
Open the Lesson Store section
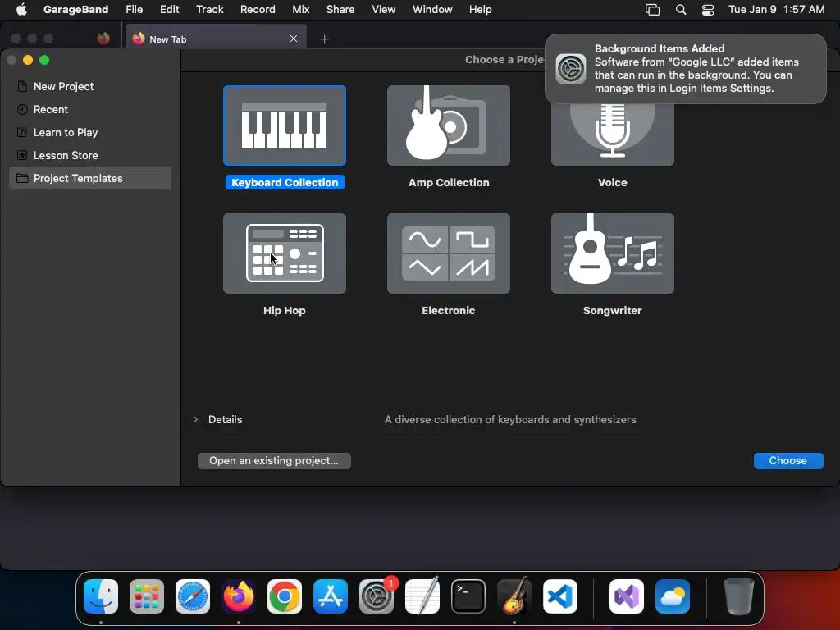(x=90, y=155)
